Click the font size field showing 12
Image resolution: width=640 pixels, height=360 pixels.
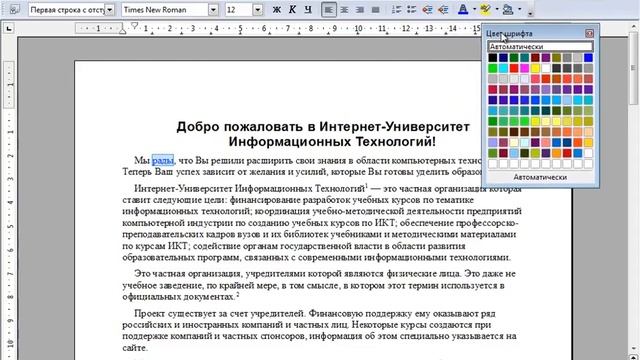point(239,10)
